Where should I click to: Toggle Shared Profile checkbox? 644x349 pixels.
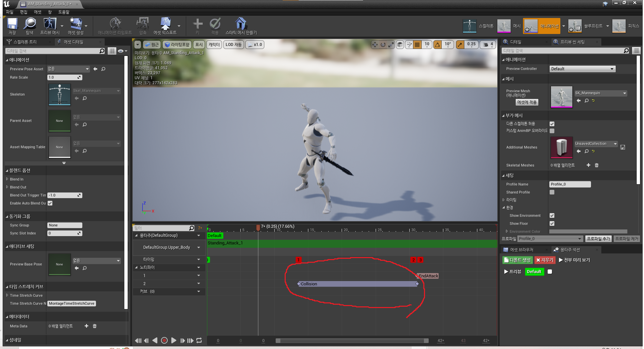click(x=552, y=192)
